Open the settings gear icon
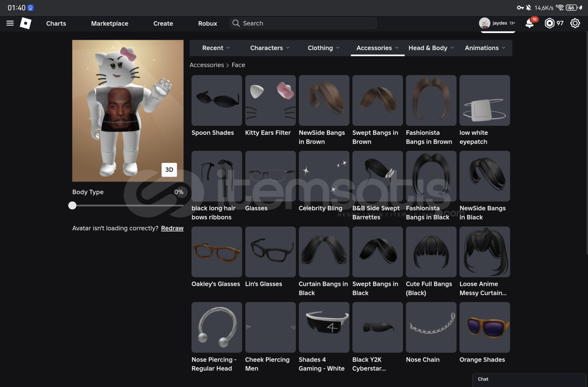The width and height of the screenshot is (588, 387). [575, 23]
